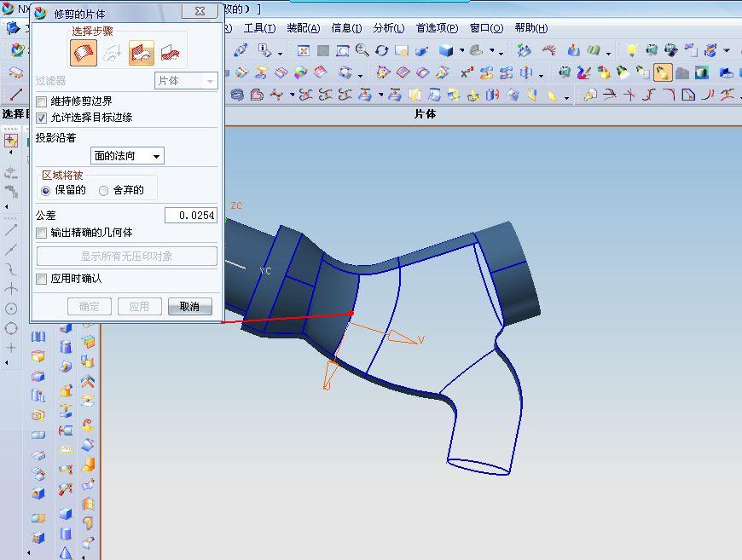742x560 pixels.
Task: Click the red point on the model
Action: click(351, 313)
